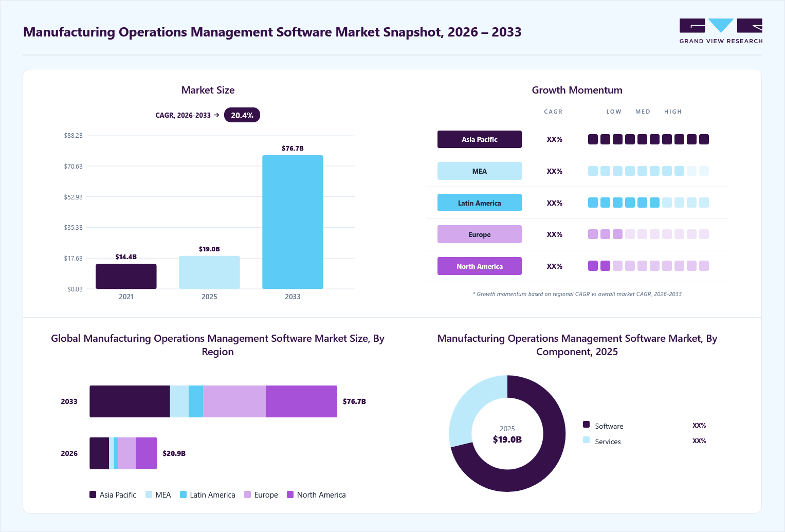Click the 2025 market size bar

pos(209,272)
